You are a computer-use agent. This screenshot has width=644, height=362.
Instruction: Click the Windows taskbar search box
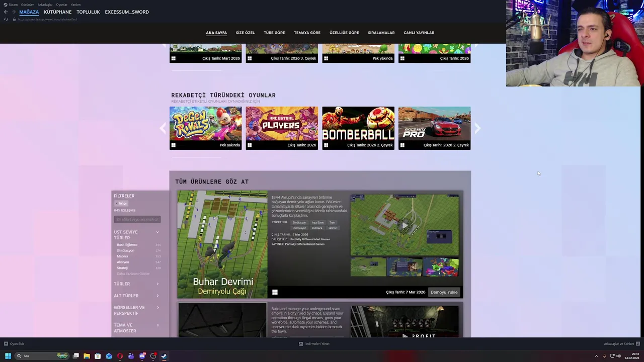click(42, 356)
